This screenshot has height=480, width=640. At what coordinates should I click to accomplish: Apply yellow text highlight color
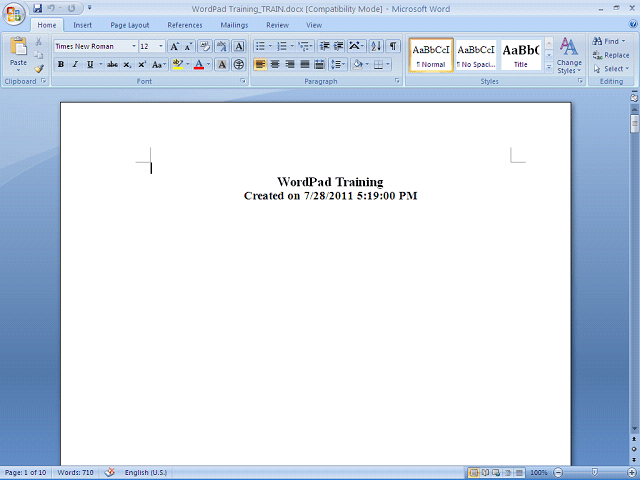coord(178,64)
